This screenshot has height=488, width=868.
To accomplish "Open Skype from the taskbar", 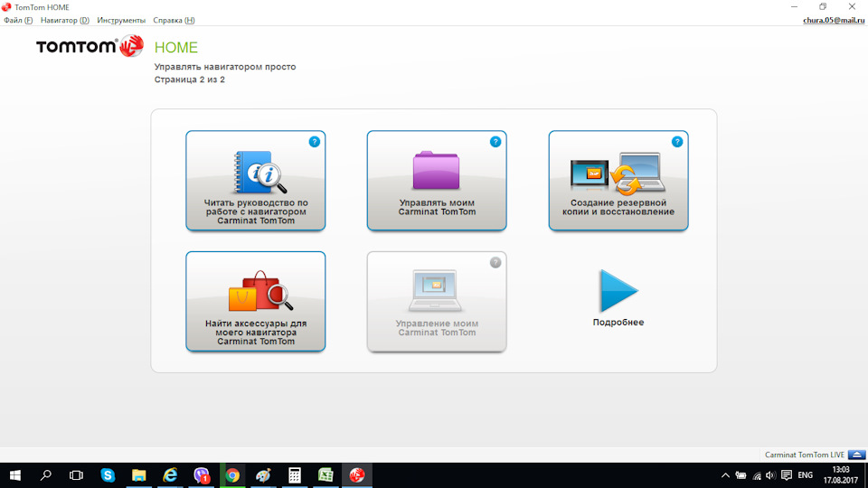I will tap(108, 475).
